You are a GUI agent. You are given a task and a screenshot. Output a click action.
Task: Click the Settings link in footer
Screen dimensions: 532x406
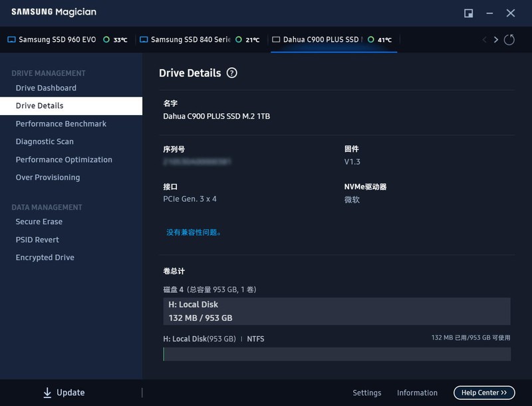pyautogui.click(x=367, y=393)
